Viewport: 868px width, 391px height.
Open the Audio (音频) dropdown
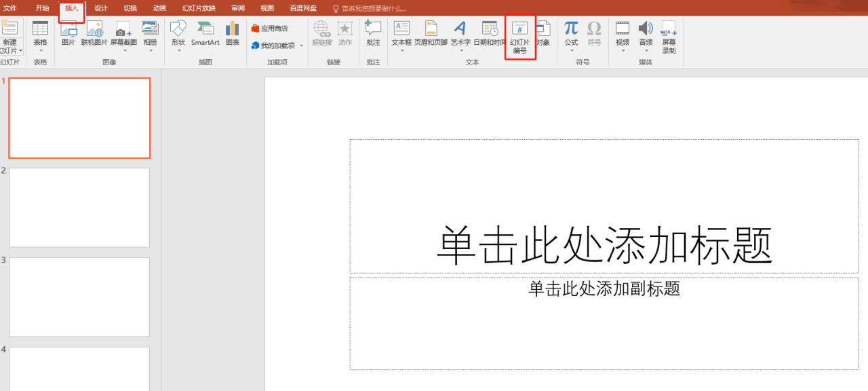646,50
